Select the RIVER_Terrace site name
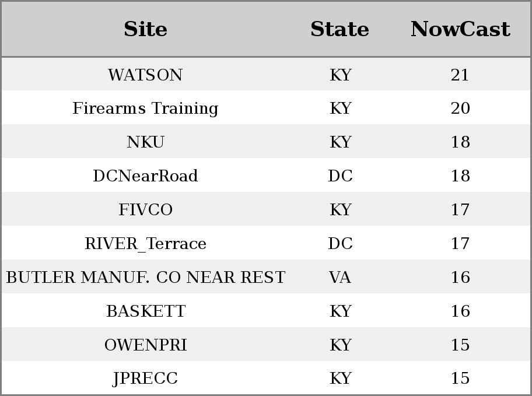 click(x=145, y=243)
